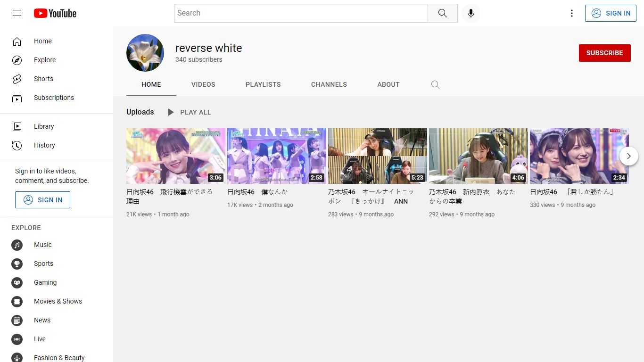Click the Movies & Shows icon under Explore
The image size is (644, 362).
[x=17, y=301]
